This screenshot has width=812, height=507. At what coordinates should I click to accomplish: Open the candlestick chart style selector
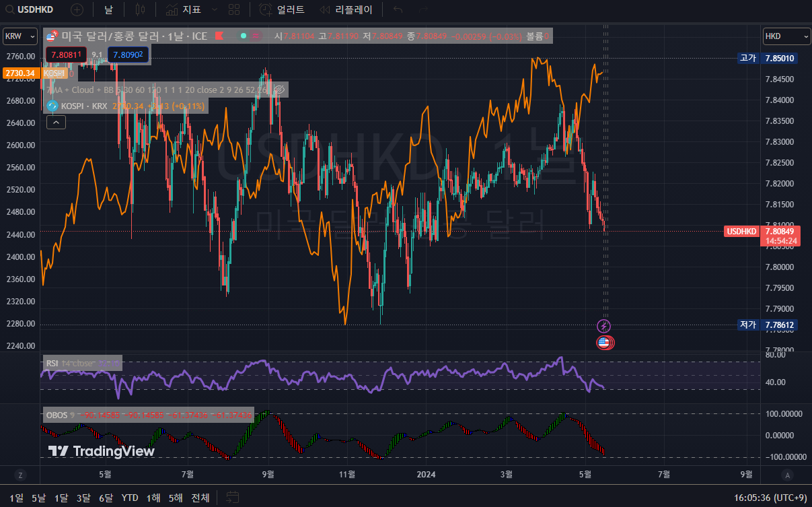tap(140, 9)
